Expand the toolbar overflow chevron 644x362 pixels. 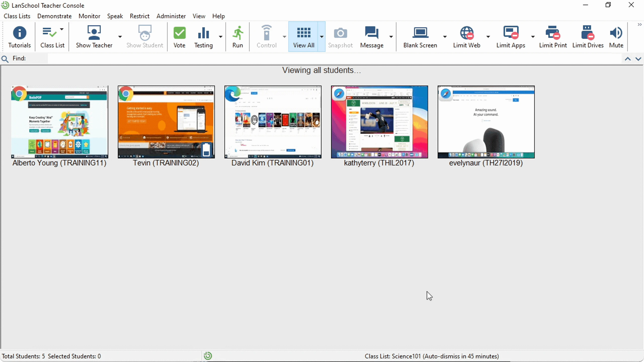click(639, 24)
